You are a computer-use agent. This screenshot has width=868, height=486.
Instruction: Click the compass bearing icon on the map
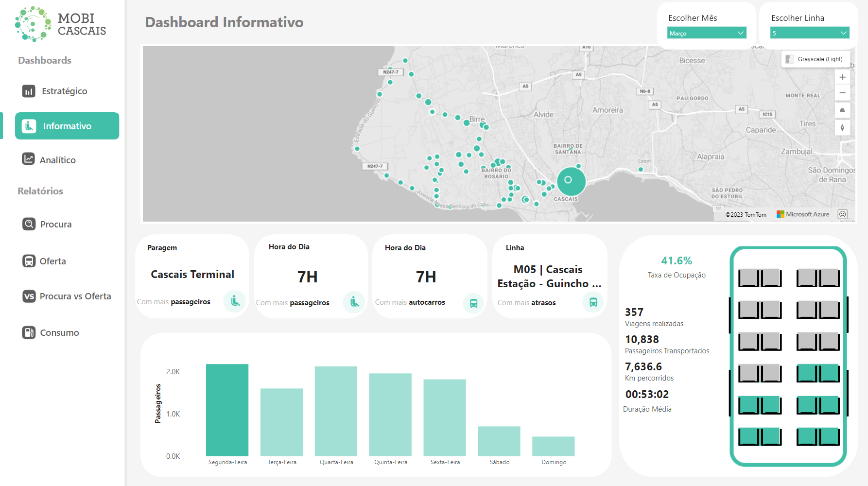coord(842,128)
